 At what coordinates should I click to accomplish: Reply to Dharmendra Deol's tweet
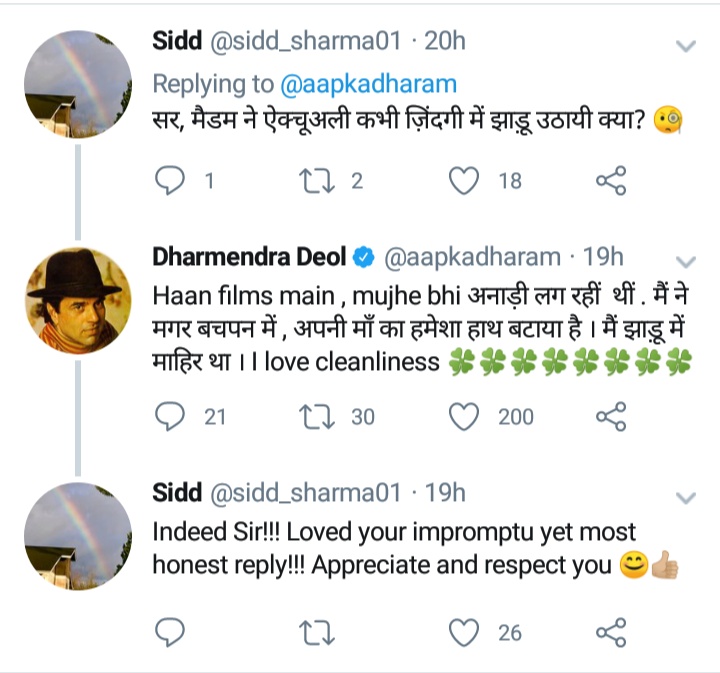[x=172, y=416]
